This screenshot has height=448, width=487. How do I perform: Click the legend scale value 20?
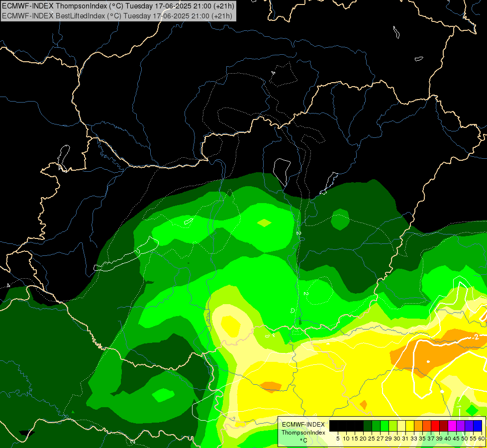pyautogui.click(x=364, y=439)
